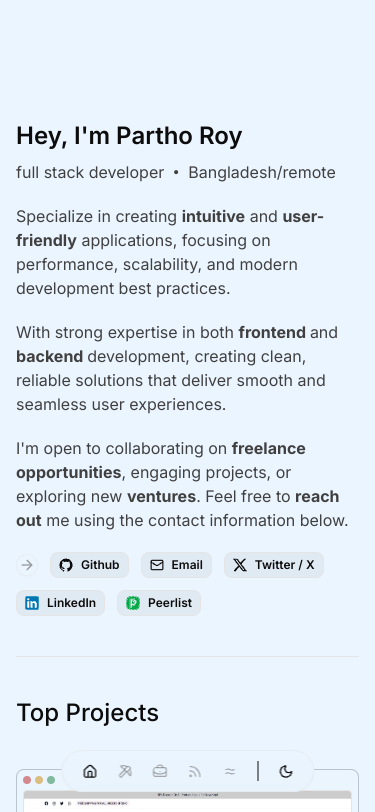This screenshot has height=812, width=375.
Task: Go to Home in the bottom dock
Action: click(x=90, y=772)
